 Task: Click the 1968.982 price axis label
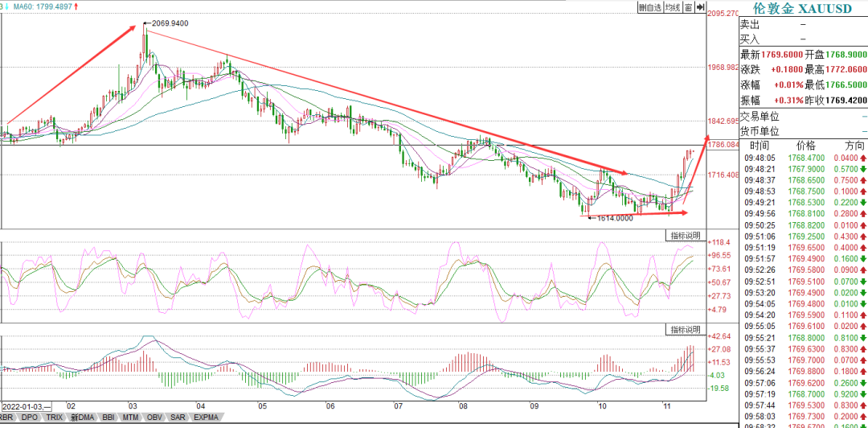click(723, 67)
